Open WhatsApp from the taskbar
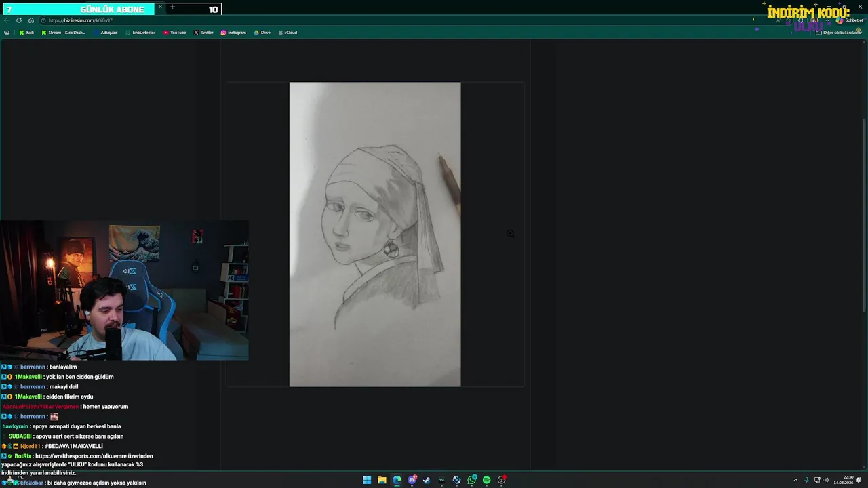 click(x=471, y=480)
